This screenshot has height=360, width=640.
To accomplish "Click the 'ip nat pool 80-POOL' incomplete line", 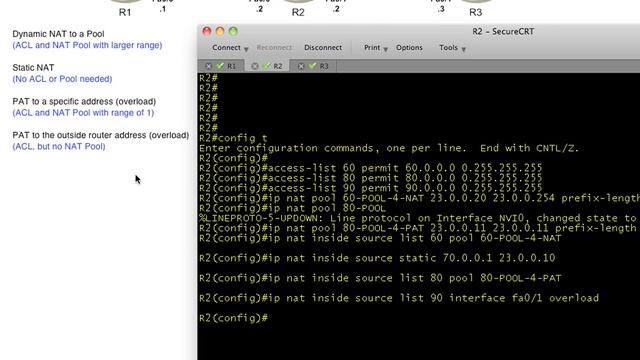I will [x=292, y=208].
